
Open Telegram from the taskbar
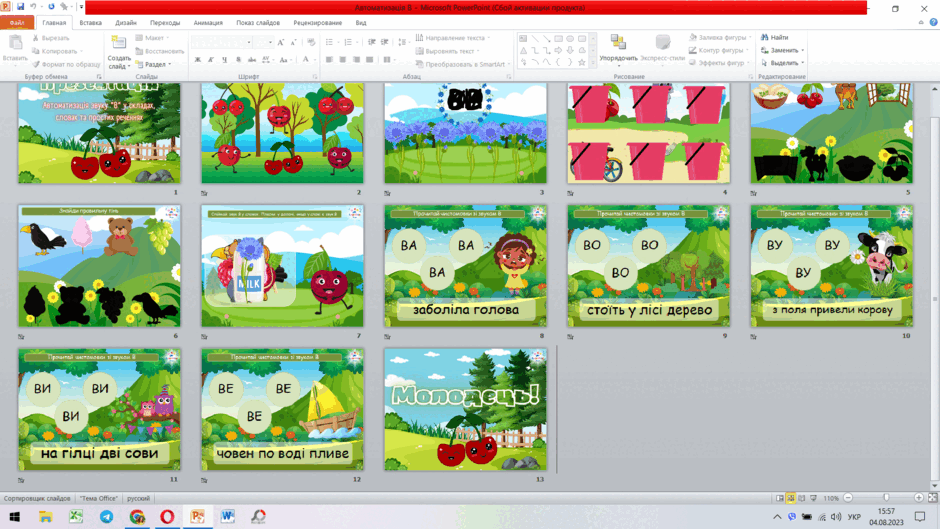pos(106,516)
